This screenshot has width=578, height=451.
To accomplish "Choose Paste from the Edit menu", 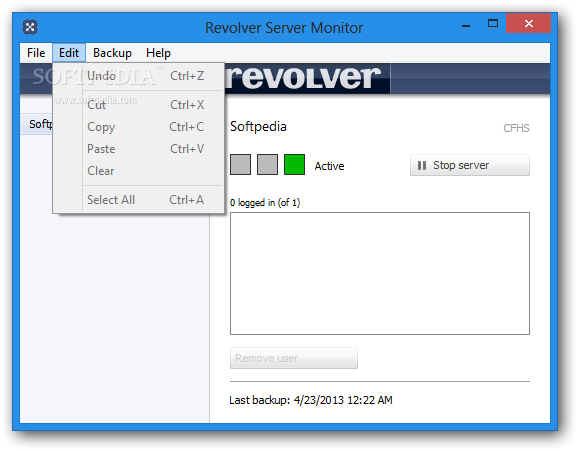I will [139, 149].
